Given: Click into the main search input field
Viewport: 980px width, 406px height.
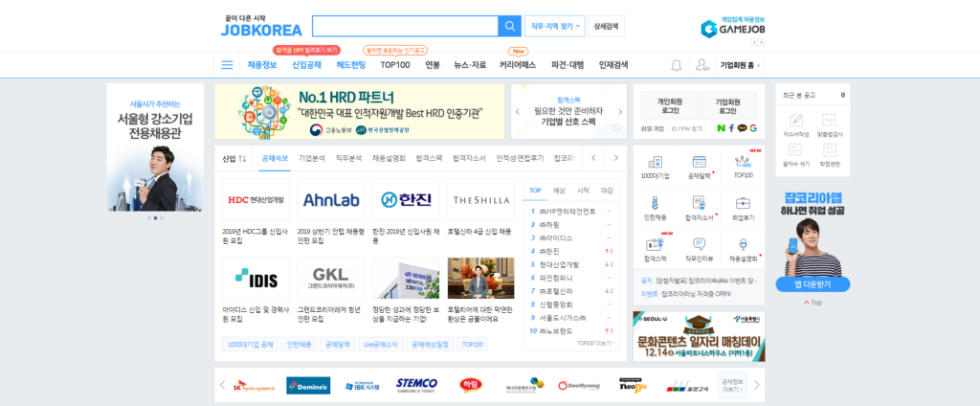Looking at the screenshot, I should coord(405,26).
